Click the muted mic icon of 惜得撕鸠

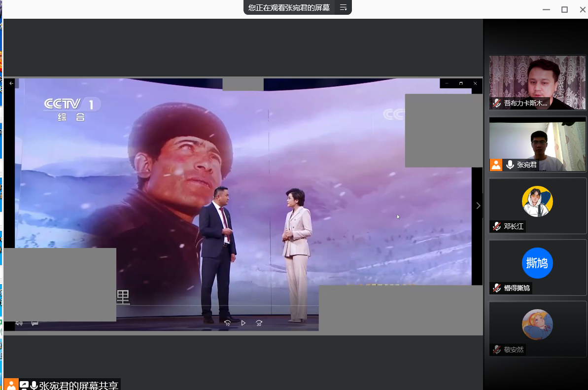[x=497, y=287]
